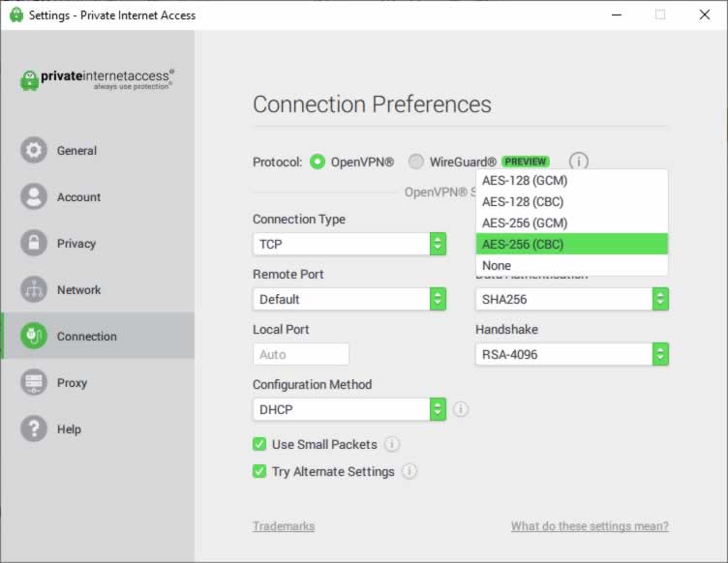
Task: Click the Help question mark icon
Action: [34, 429]
